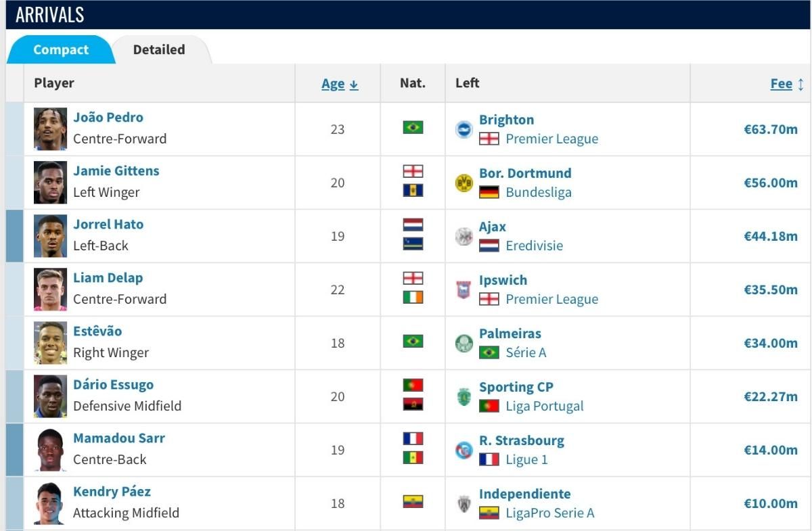The height and width of the screenshot is (531, 812).
Task: Click the Brighton club crest icon
Action: [464, 129]
